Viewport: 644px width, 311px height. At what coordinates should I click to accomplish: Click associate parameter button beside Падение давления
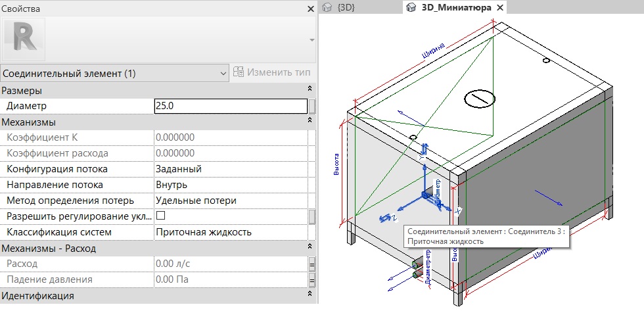(312, 279)
